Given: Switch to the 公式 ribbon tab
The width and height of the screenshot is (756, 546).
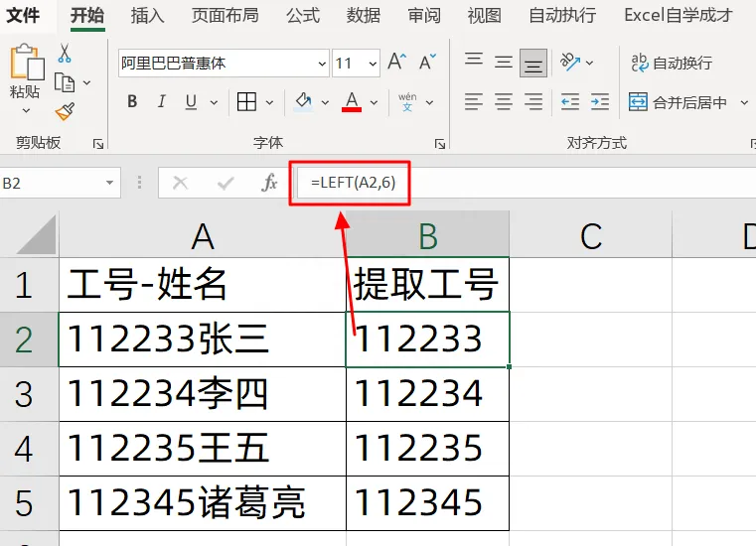Looking at the screenshot, I should (x=303, y=16).
